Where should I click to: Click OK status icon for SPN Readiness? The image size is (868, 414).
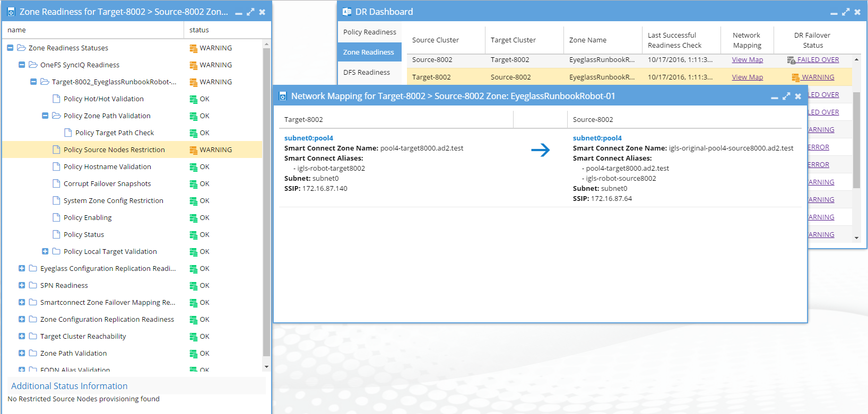(x=194, y=286)
